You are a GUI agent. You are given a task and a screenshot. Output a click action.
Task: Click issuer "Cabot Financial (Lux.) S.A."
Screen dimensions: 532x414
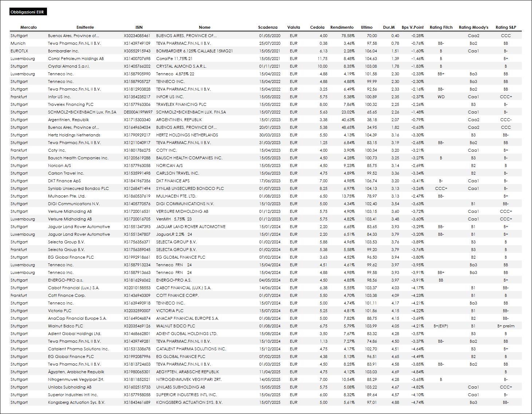point(74,288)
